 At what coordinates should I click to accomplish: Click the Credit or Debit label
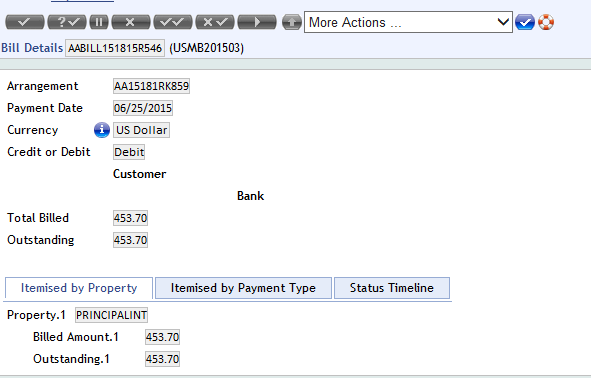[49, 152]
